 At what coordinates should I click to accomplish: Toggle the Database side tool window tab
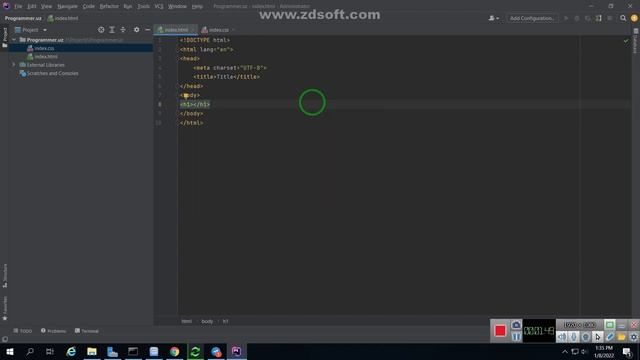click(636, 41)
